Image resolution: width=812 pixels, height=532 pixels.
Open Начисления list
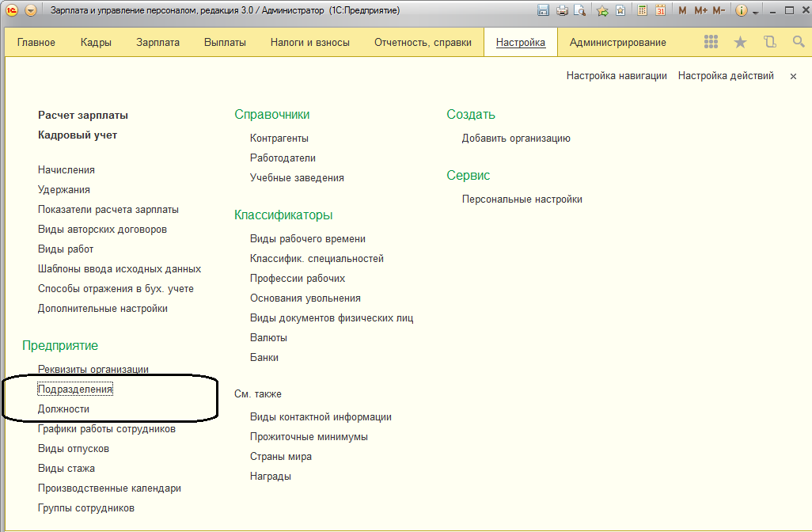click(66, 170)
